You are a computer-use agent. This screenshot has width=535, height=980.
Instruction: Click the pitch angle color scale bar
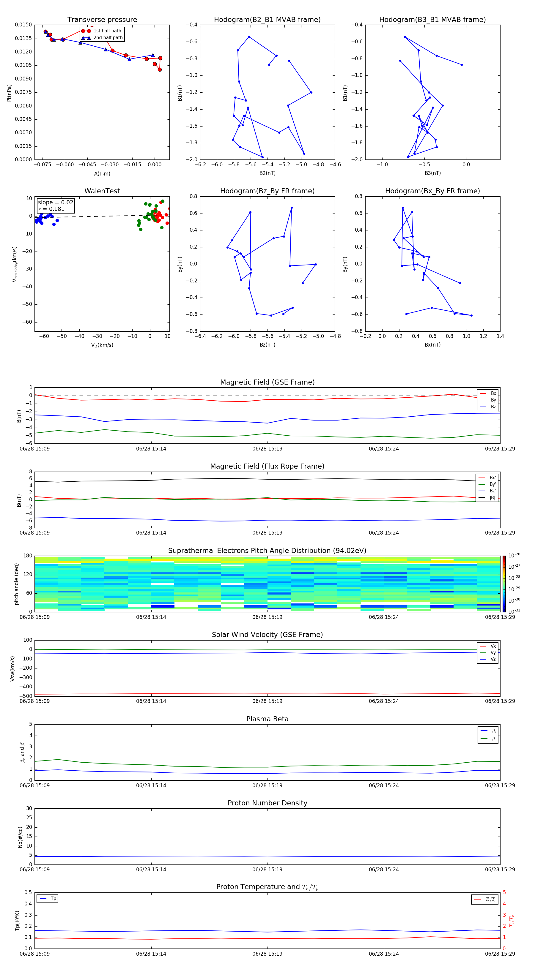504,584
